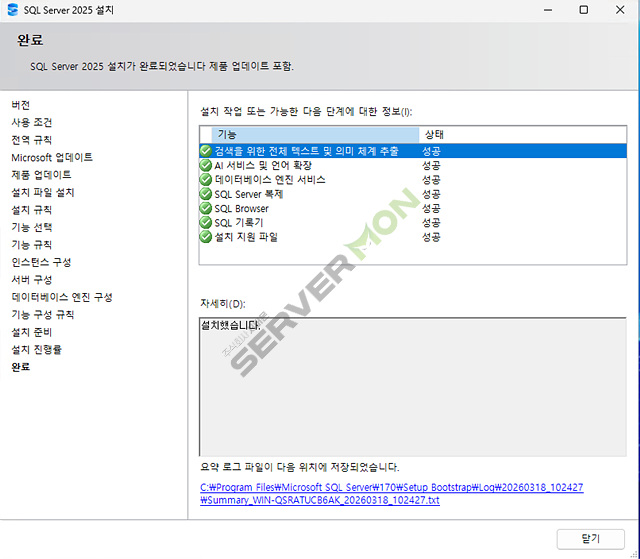Click the 기능 구성 규칙 step in sidebar

(x=43, y=315)
